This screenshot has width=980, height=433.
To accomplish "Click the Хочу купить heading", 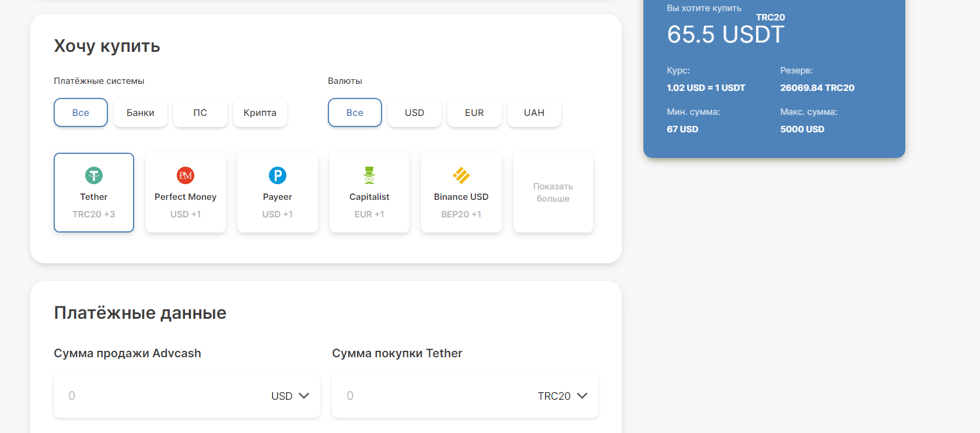I will click(107, 46).
